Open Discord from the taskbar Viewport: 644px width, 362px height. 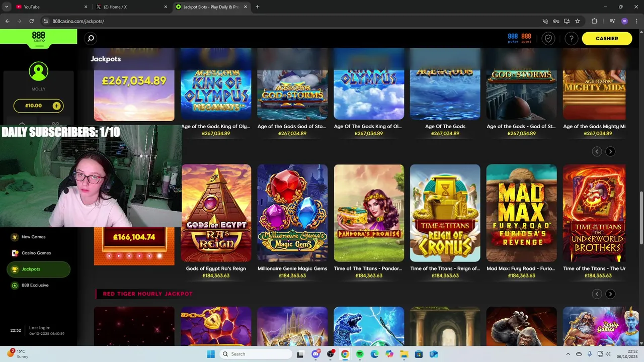click(x=315, y=354)
